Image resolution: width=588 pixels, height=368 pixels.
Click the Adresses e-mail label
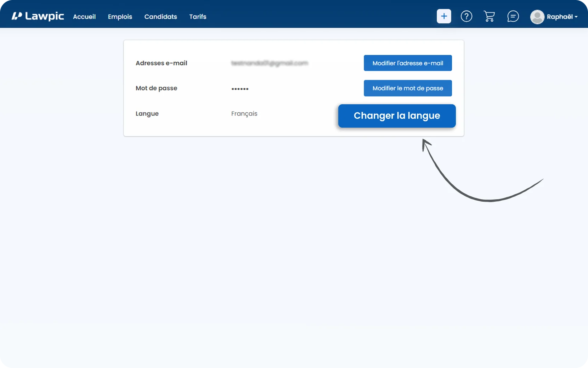click(x=161, y=63)
